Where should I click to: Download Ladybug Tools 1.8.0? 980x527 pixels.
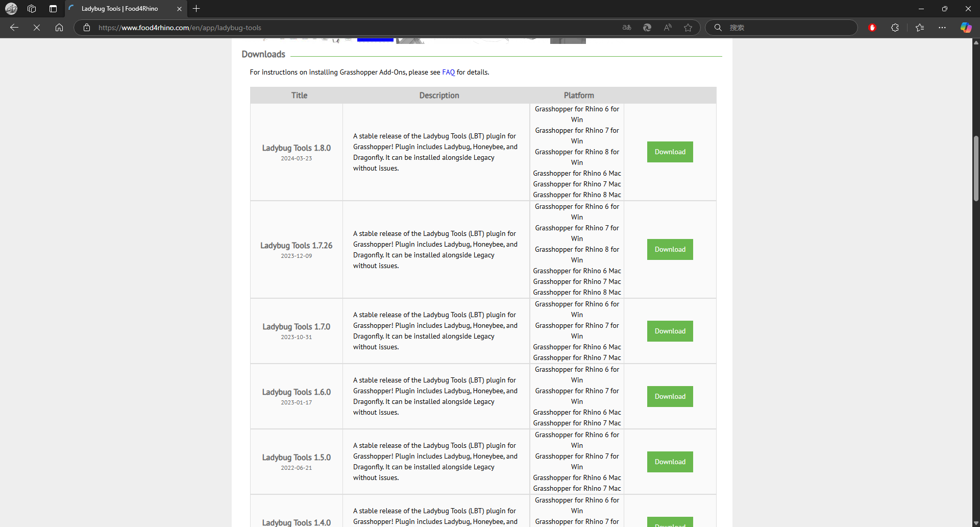pyautogui.click(x=670, y=152)
